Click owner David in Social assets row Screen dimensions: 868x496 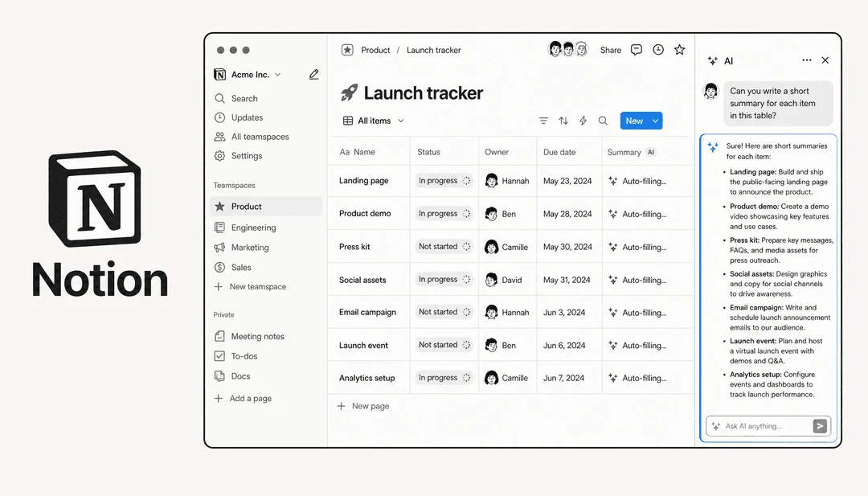503,280
